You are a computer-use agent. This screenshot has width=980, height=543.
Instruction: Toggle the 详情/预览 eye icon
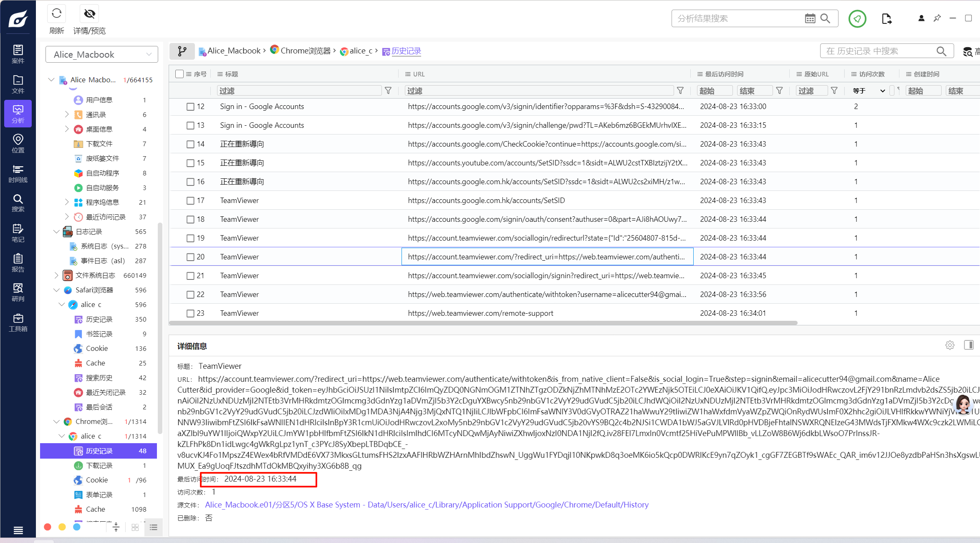[x=89, y=14]
